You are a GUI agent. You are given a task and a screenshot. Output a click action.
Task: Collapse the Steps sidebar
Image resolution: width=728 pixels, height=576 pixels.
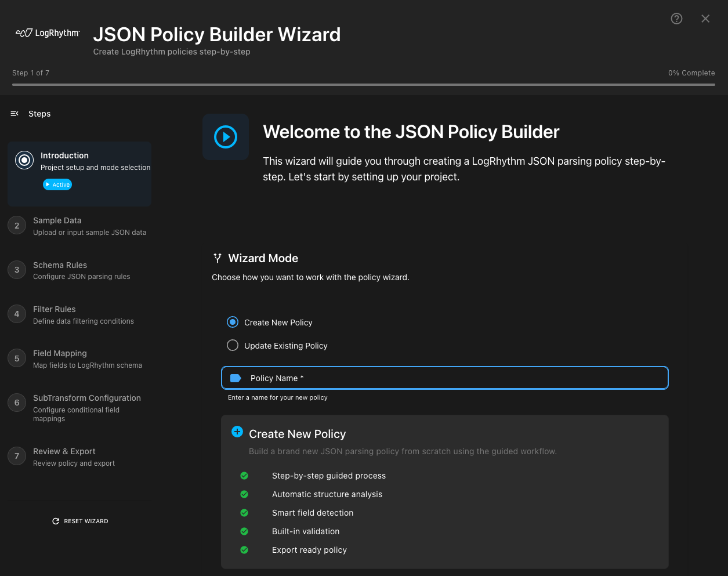point(15,114)
